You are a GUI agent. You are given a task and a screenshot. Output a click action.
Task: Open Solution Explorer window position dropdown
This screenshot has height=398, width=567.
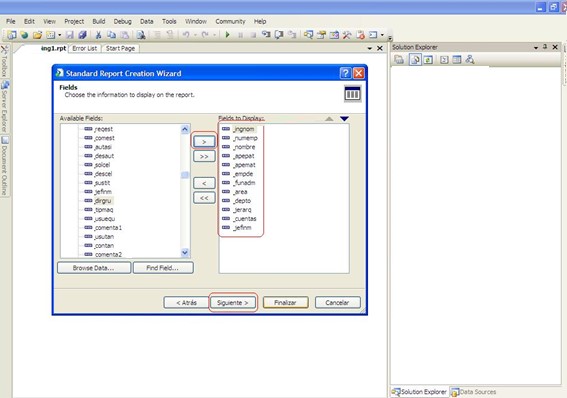coord(536,47)
